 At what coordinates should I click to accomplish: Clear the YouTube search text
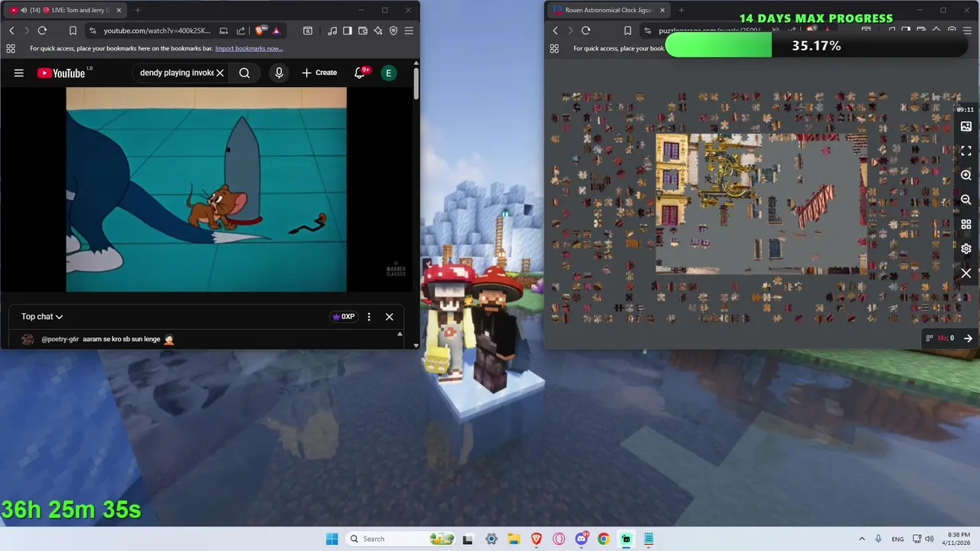coord(220,73)
